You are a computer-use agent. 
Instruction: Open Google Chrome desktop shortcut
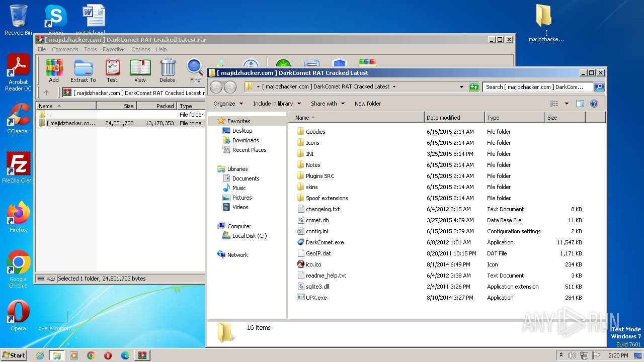pos(18,269)
